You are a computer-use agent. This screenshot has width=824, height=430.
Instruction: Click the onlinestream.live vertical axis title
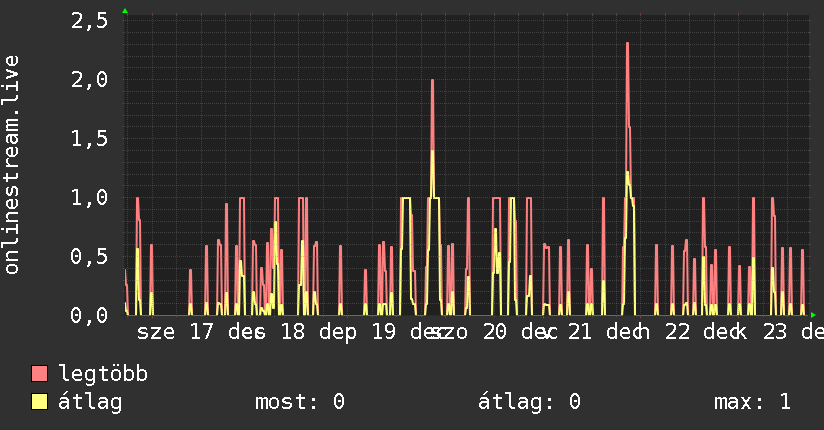[11, 165]
